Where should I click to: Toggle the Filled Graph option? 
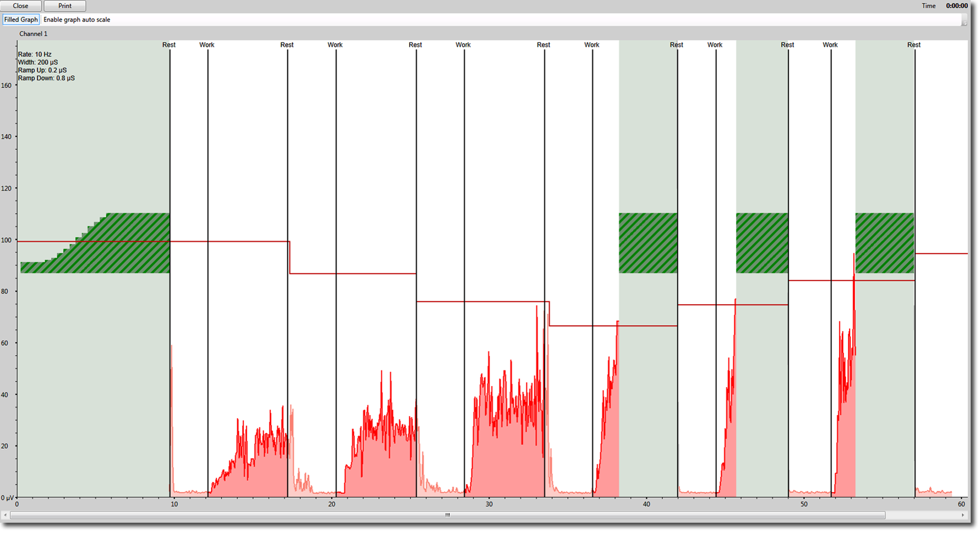click(x=21, y=20)
